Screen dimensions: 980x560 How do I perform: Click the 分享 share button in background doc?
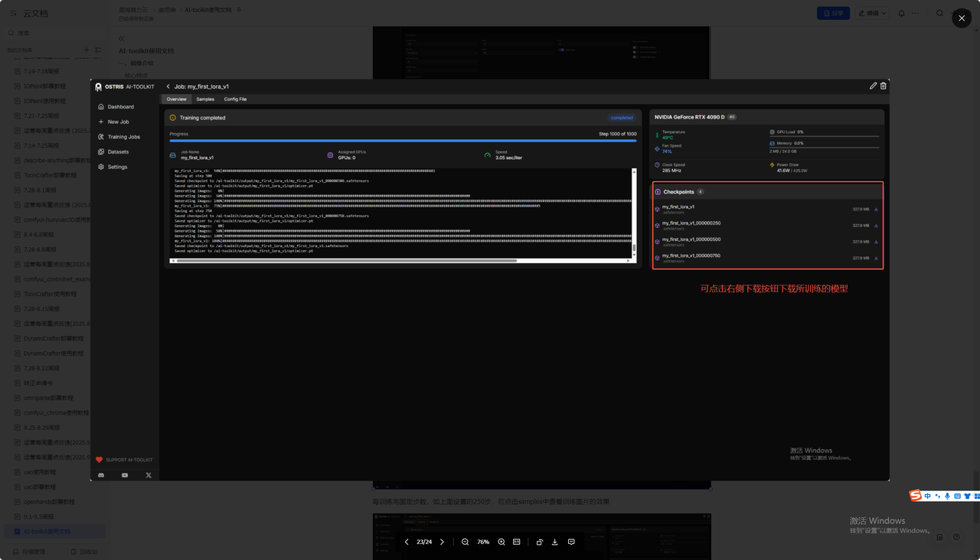833,13
